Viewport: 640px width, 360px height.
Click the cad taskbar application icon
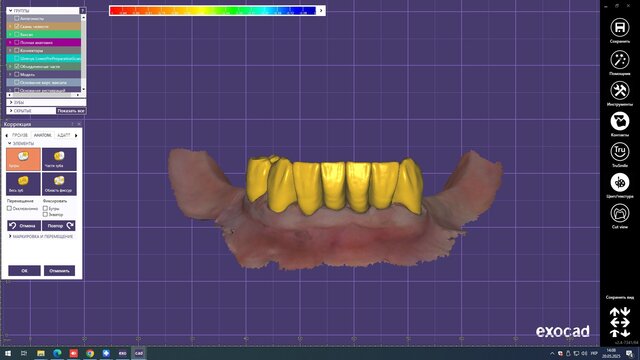(139, 353)
